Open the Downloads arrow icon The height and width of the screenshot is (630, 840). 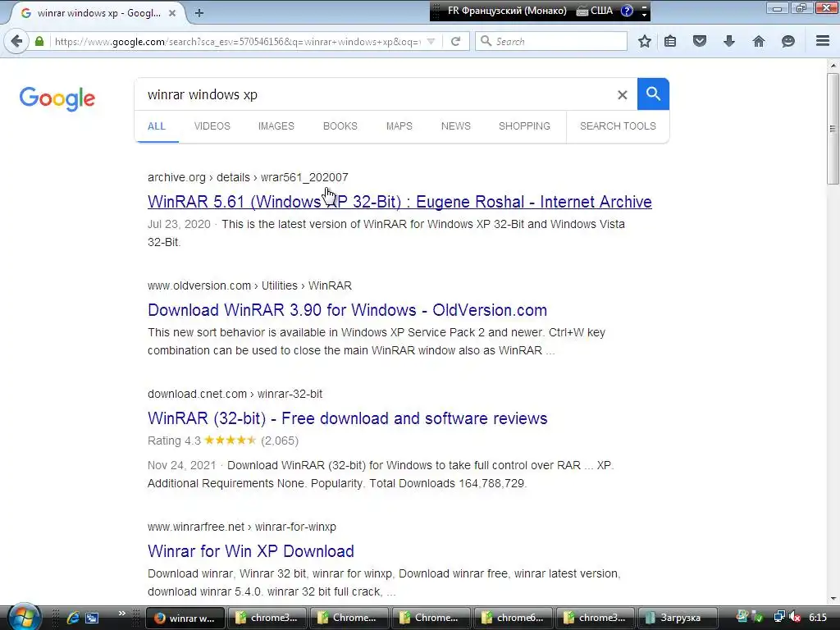tap(729, 41)
